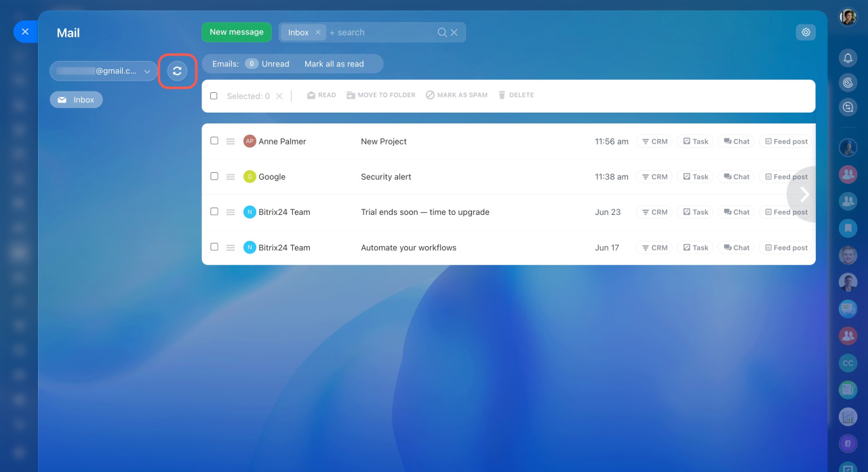This screenshot has height=472, width=868.
Task: Open user profile avatar at top right
Action: click(x=848, y=17)
